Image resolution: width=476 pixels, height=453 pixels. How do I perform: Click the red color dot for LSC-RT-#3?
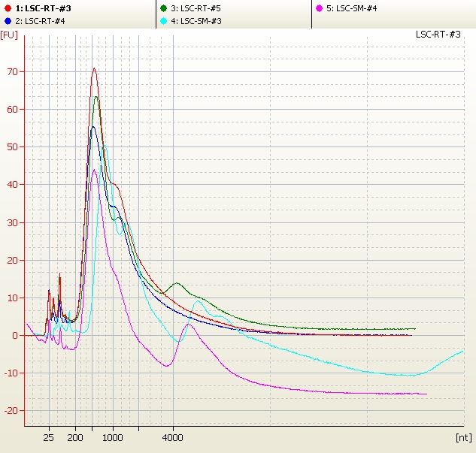pos(8,8)
